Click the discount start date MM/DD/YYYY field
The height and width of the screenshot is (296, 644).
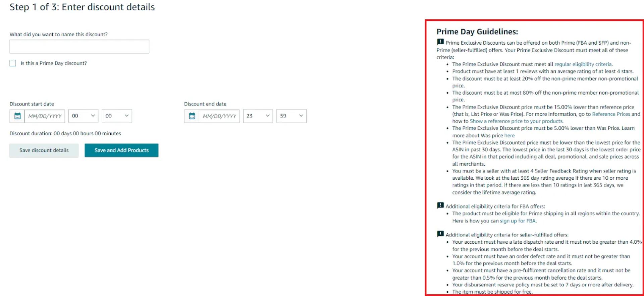coord(45,116)
